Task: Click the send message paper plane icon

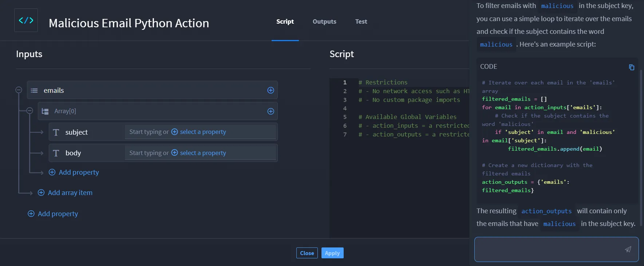Action: 628,249
